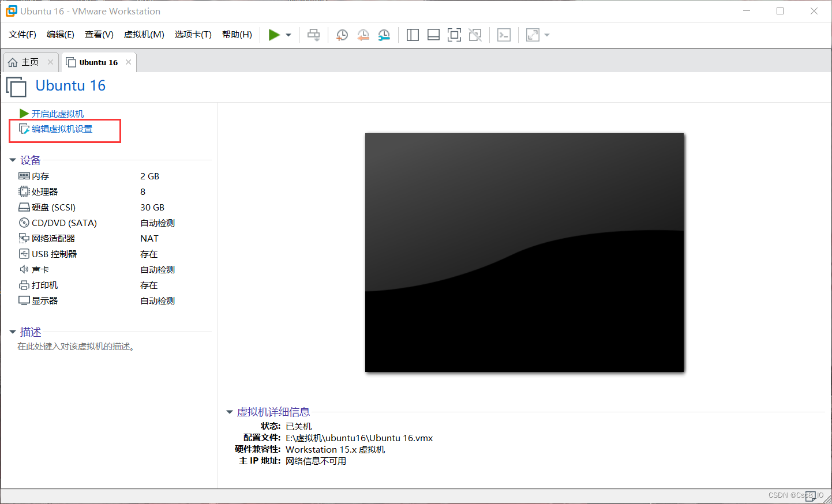The image size is (832, 504).
Task: Collapse the 设备 section
Action: (13, 160)
